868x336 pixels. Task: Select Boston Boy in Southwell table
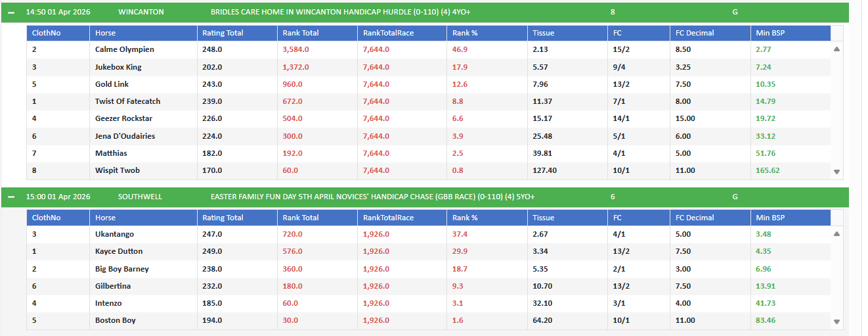tap(116, 320)
